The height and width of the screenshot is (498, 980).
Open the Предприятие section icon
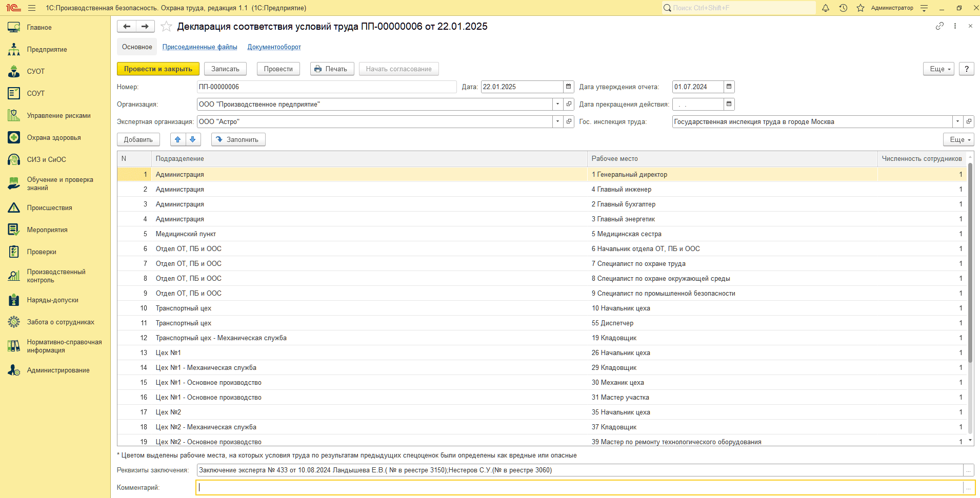pyautogui.click(x=14, y=50)
